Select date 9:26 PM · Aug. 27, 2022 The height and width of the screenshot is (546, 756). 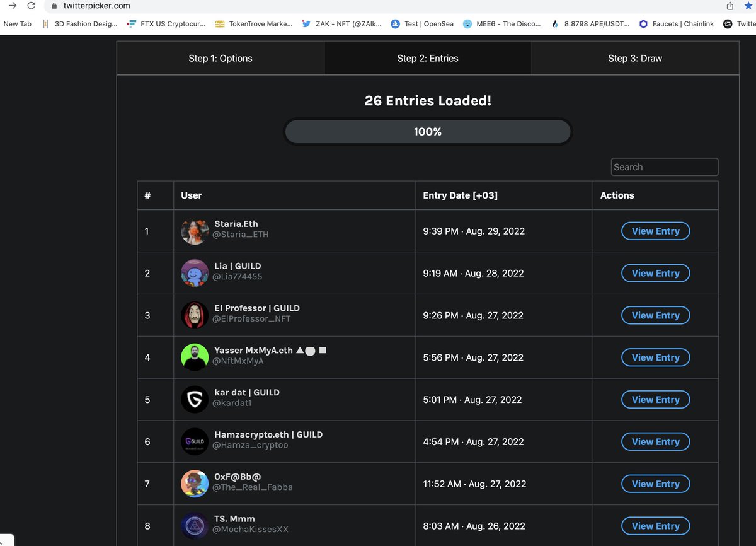[473, 315]
